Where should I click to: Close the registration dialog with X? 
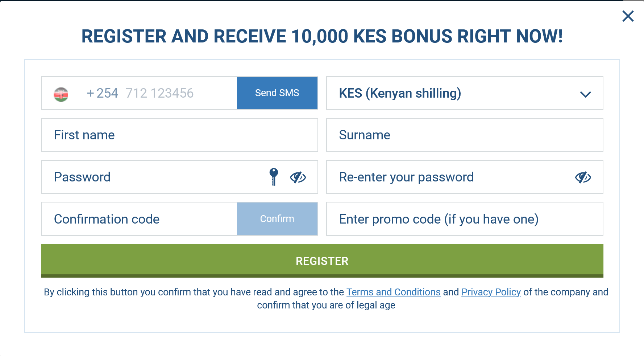coord(628,16)
